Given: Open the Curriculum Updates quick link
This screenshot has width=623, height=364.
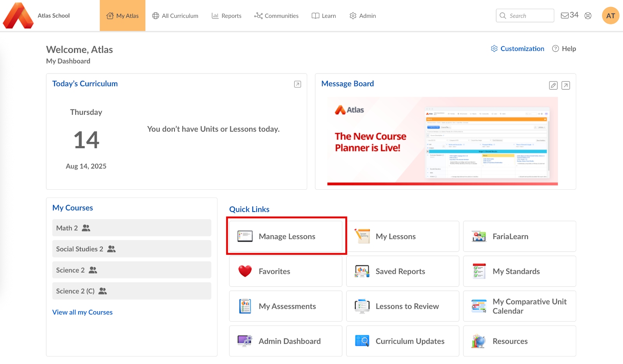Looking at the screenshot, I should click(403, 341).
